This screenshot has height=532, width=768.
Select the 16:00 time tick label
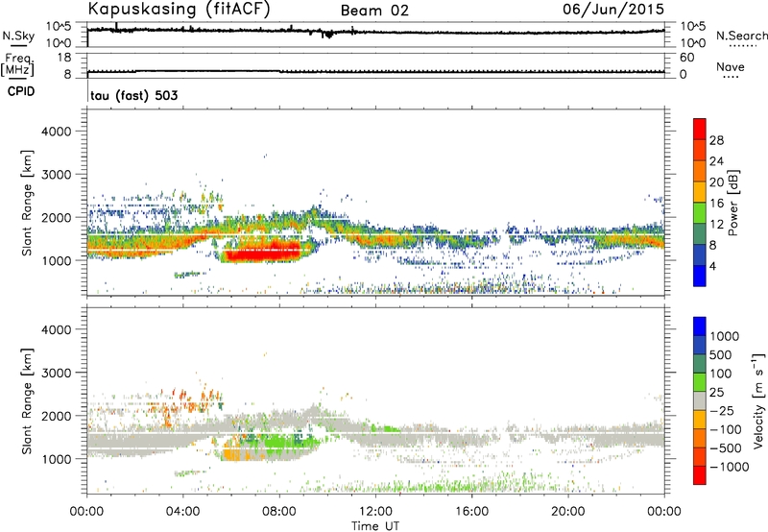coord(471,512)
